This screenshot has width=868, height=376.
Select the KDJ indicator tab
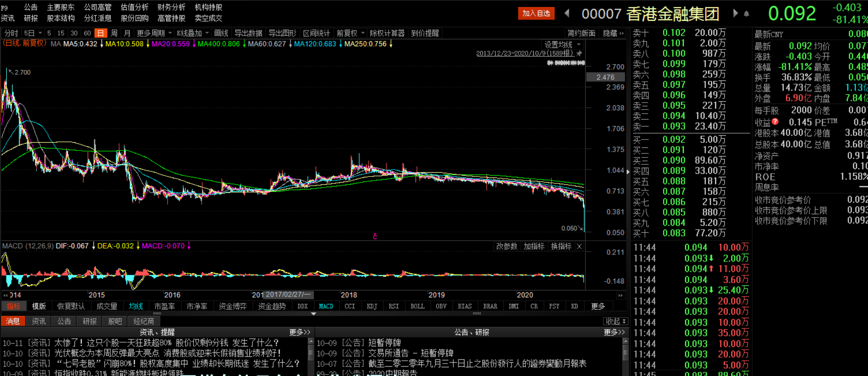tap(372, 306)
